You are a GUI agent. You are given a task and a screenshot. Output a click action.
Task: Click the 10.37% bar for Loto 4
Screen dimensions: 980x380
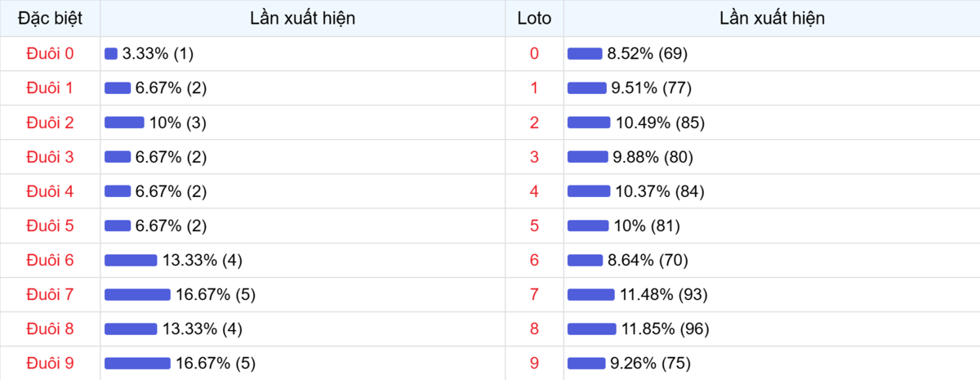[589, 192]
